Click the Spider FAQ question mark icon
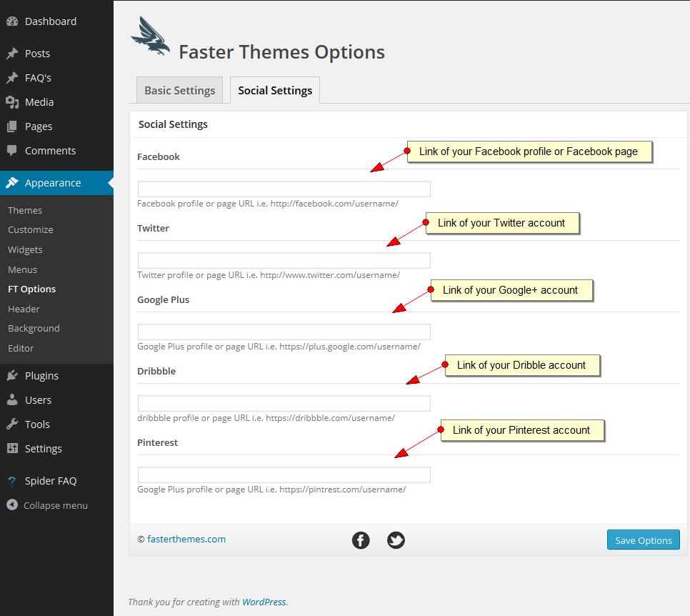 tap(12, 481)
